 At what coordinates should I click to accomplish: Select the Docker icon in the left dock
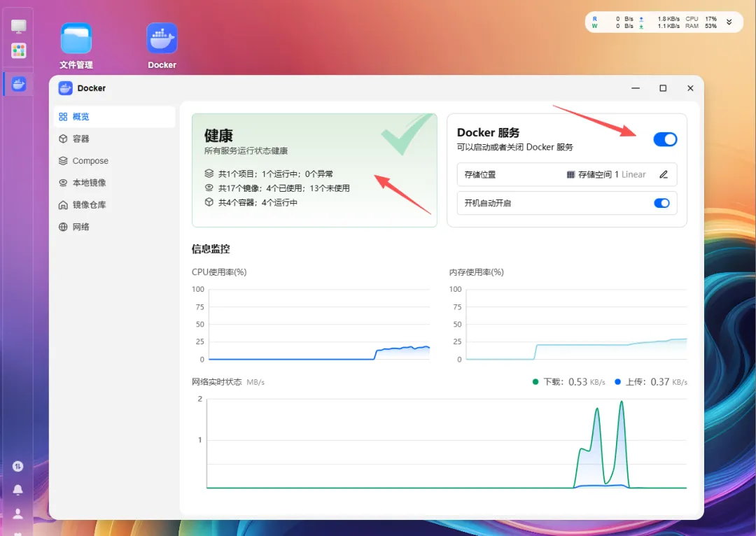pyautogui.click(x=18, y=85)
